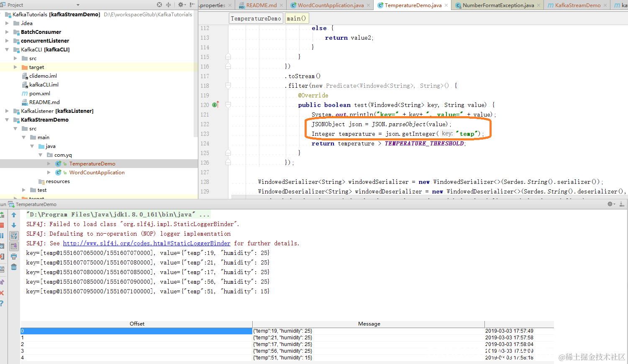
Task: Expand the KafkaListener module
Action: point(7,111)
